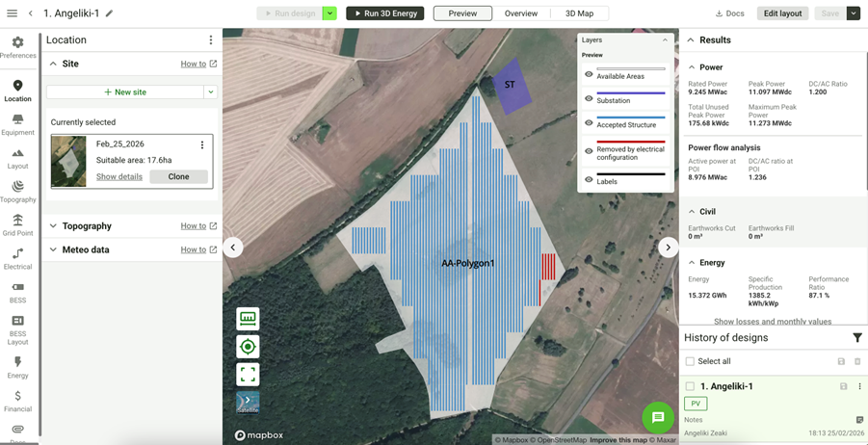Open the Energy sidebar section
The width and height of the screenshot is (868, 445).
(x=17, y=367)
